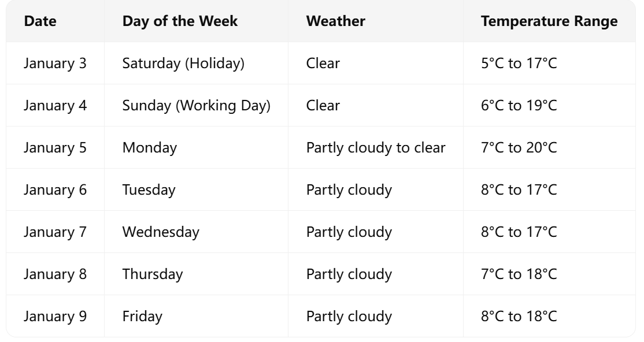This screenshot has width=644, height=342.
Task: Click the Sunday (Working Day) cell
Action: click(196, 105)
